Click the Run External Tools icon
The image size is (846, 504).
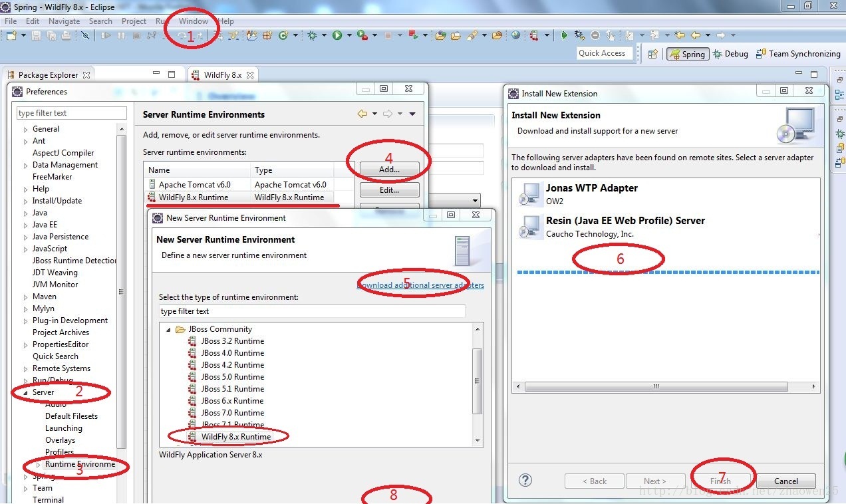click(361, 35)
